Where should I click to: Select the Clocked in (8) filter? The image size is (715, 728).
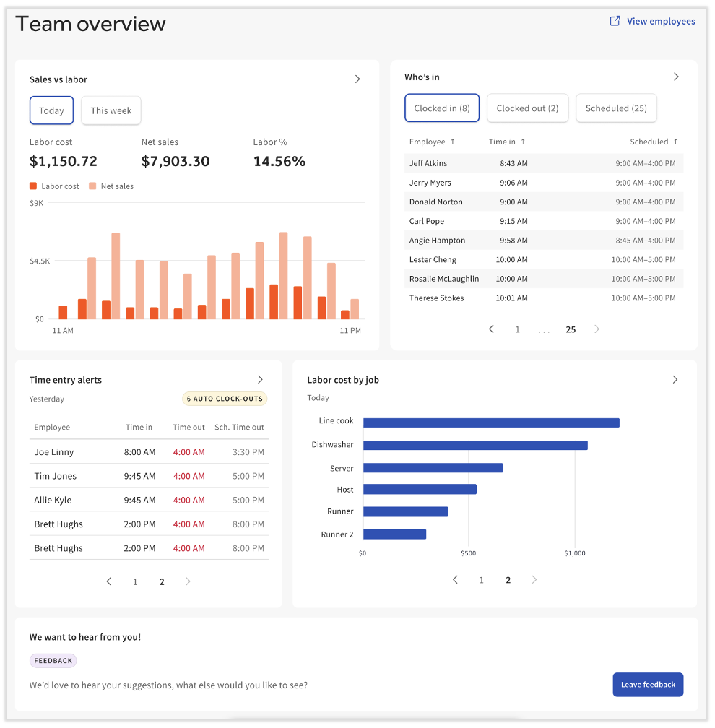click(442, 108)
